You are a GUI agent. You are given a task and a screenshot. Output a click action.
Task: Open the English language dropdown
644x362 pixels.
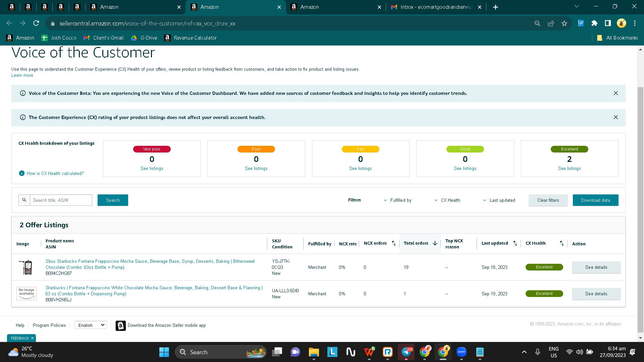point(91,325)
